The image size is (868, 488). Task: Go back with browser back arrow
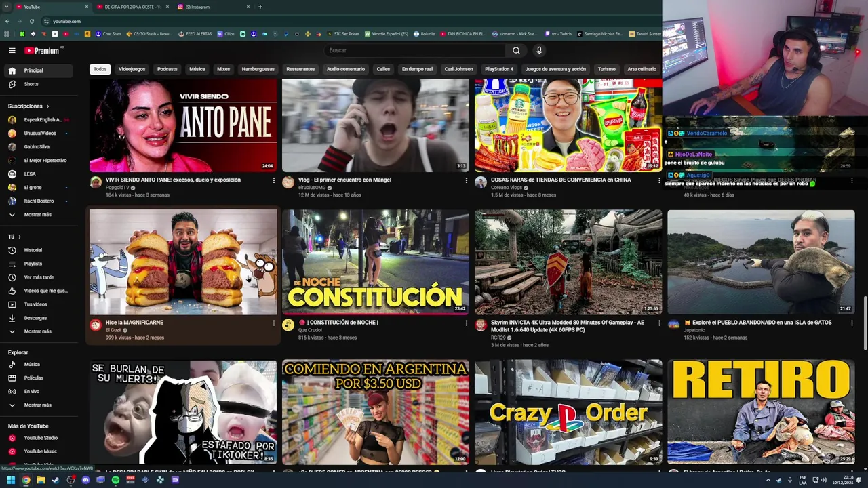[x=7, y=21]
